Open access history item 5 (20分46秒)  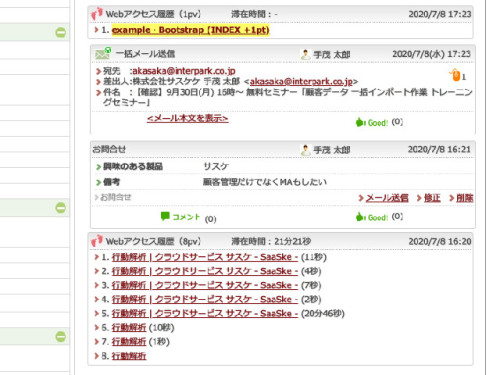(205, 313)
